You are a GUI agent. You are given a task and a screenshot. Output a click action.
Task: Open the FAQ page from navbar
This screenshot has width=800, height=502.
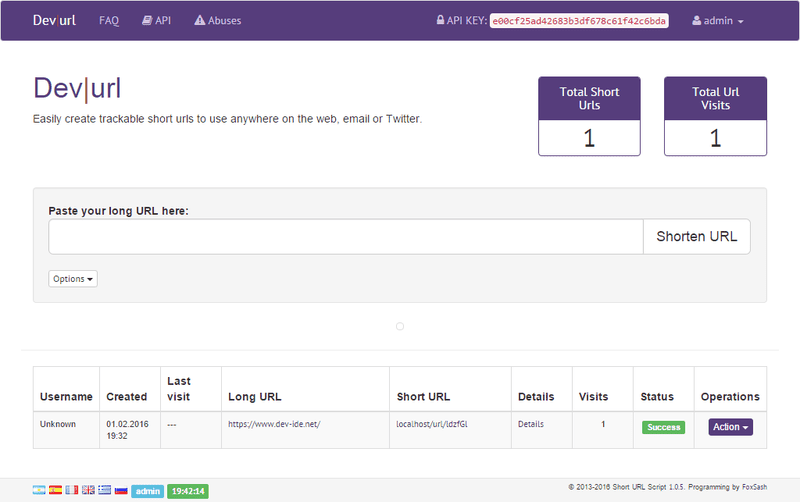tap(109, 20)
